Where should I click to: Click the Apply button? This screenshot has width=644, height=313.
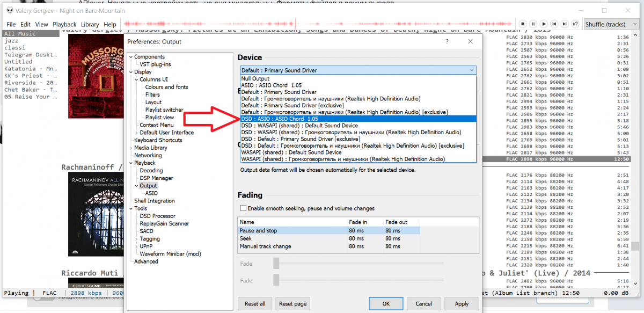pos(462,304)
